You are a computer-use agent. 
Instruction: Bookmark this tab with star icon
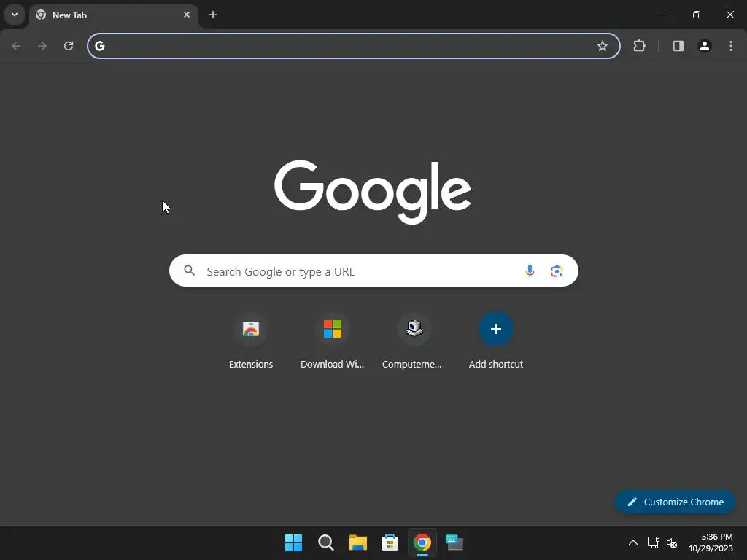point(602,46)
